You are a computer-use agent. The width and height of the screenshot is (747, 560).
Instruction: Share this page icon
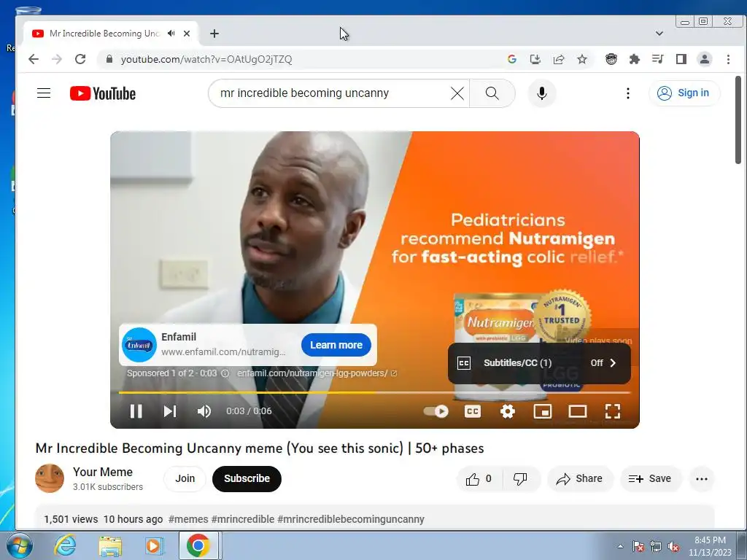(x=559, y=59)
